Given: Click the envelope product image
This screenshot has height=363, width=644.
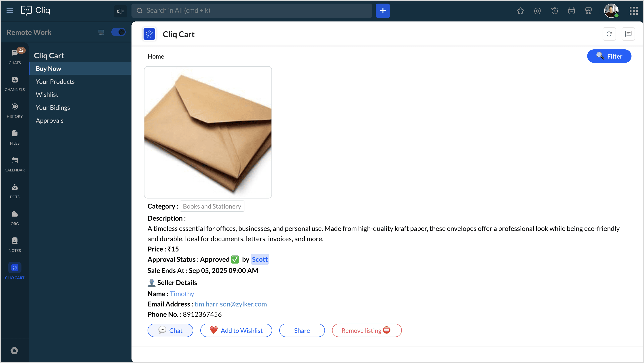Looking at the screenshot, I should (208, 132).
